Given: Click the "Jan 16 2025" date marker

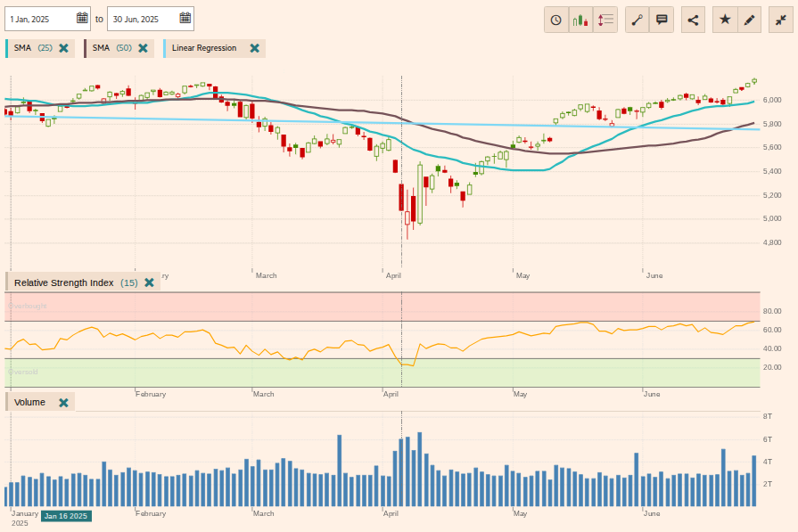Looking at the screenshot, I should point(66,516).
